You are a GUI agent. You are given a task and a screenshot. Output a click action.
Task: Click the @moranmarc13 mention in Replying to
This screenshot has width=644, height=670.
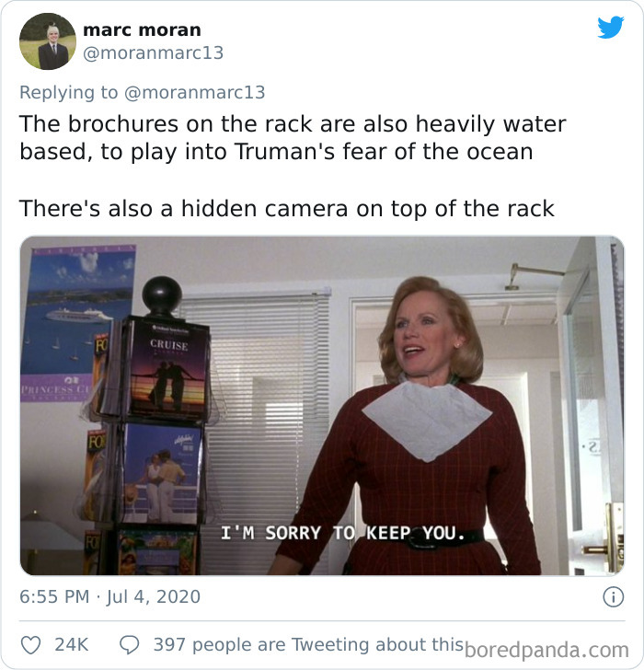point(195,92)
